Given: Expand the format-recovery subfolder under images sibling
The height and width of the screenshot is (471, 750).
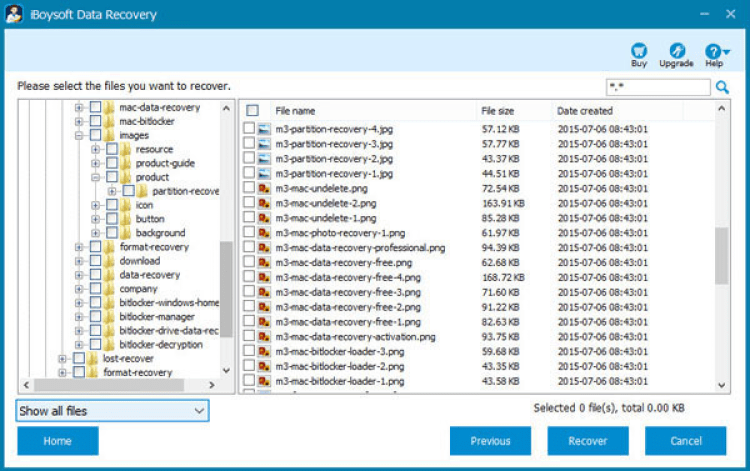Looking at the screenshot, I should pos(79,247).
